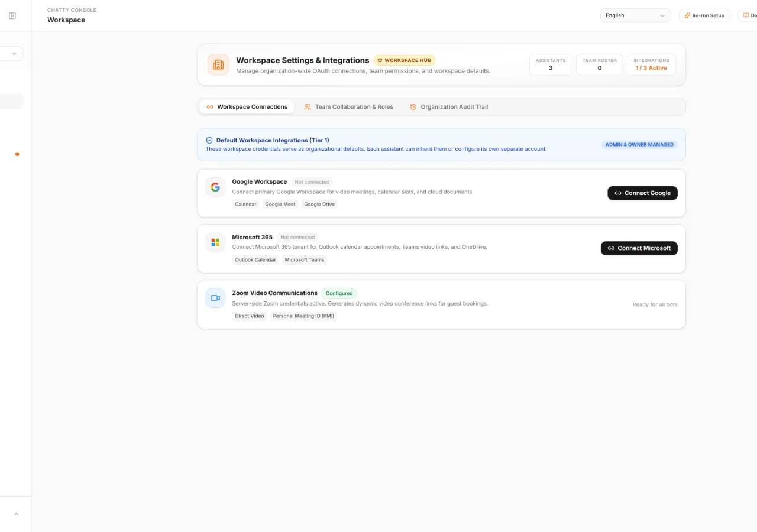Click the Configured status badge for Zoom
The image size is (757, 532).
coord(339,293)
